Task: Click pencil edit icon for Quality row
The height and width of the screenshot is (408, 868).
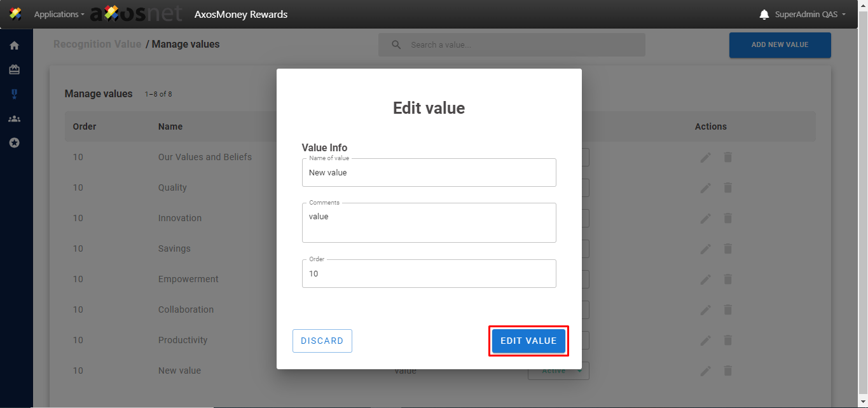Action: point(705,187)
